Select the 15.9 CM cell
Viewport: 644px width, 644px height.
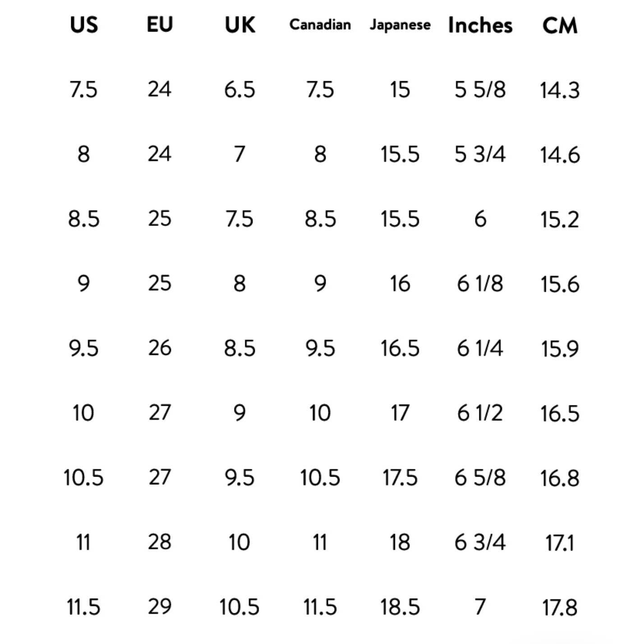click(x=560, y=349)
